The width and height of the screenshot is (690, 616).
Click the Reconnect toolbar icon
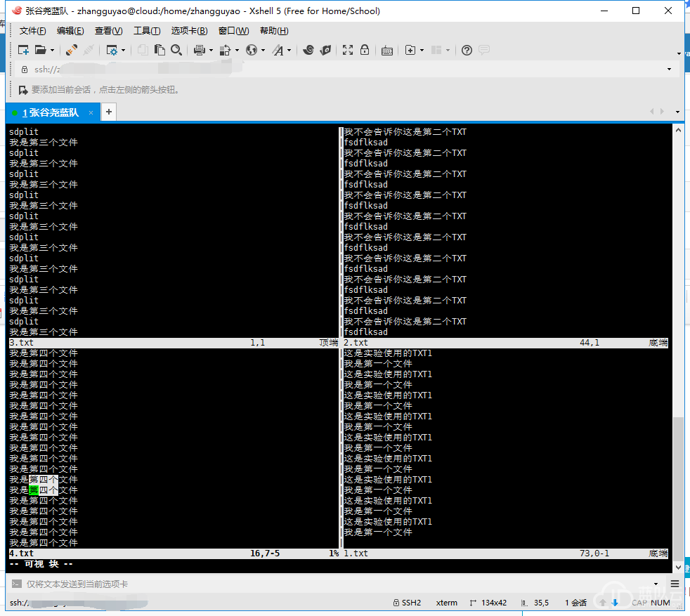[x=71, y=50]
